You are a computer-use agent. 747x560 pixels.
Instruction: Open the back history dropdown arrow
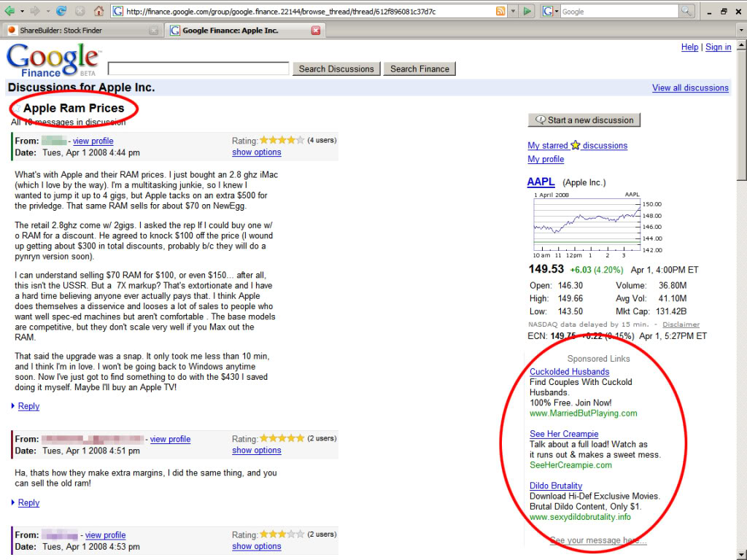click(x=22, y=11)
